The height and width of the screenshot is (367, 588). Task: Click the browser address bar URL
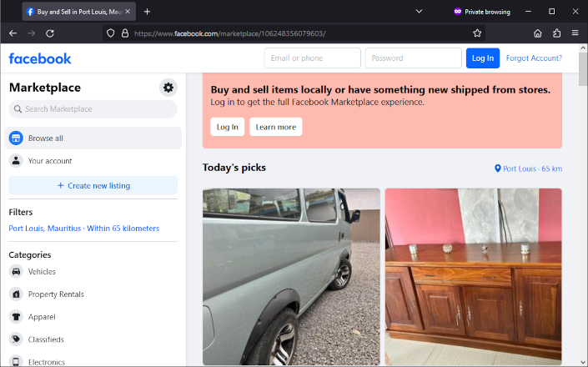pyautogui.click(x=229, y=33)
